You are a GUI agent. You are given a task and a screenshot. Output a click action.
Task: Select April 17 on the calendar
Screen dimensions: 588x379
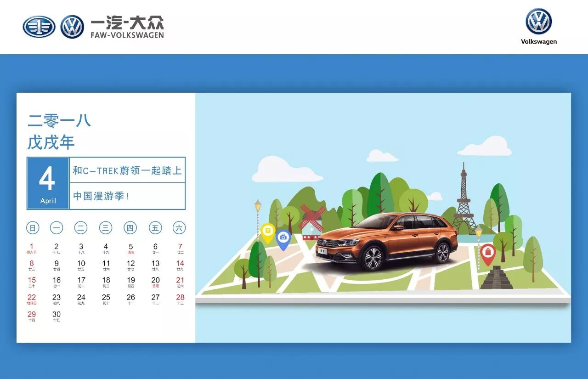(81, 282)
